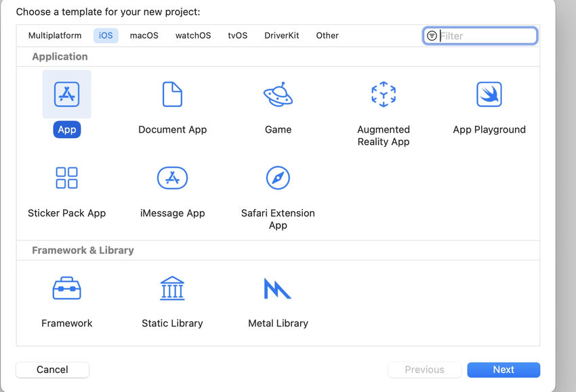Image resolution: width=576 pixels, height=392 pixels.
Task: Click the Cancel button
Action: [52, 370]
